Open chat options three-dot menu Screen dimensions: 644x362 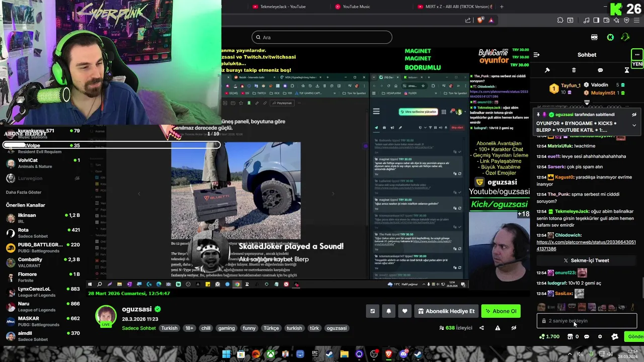[x=637, y=55]
